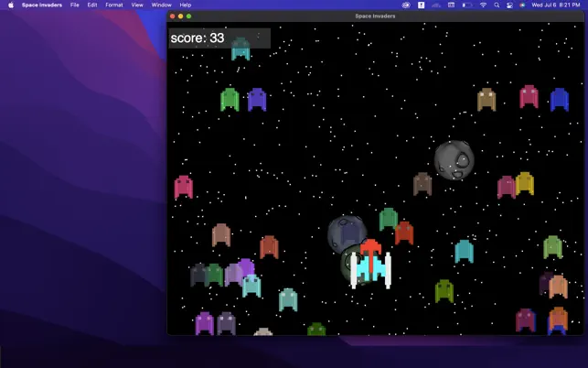Click the tan alien left of the pink alien

pyautogui.click(x=486, y=100)
